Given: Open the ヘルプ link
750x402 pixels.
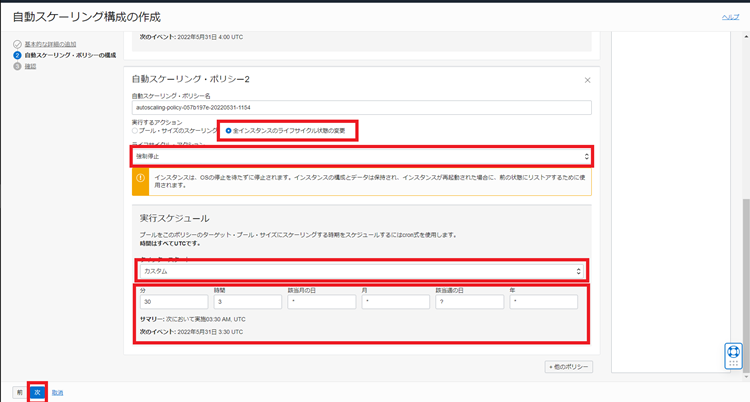Looking at the screenshot, I should (x=731, y=19).
